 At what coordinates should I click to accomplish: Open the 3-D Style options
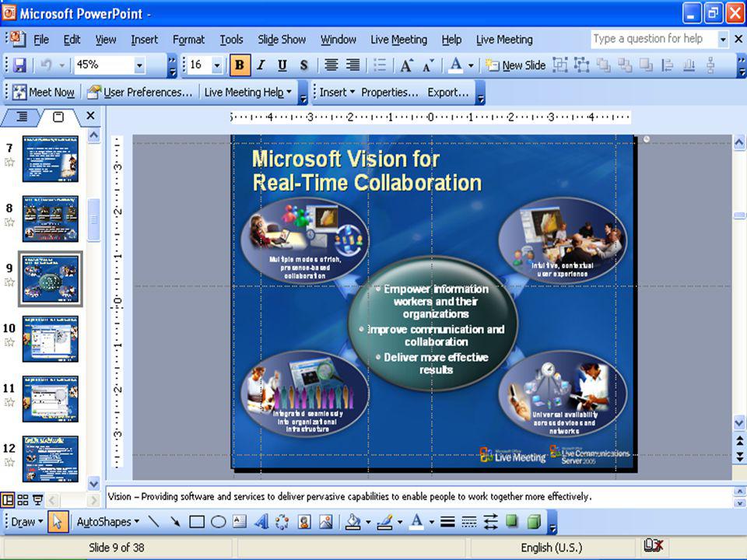point(534,522)
